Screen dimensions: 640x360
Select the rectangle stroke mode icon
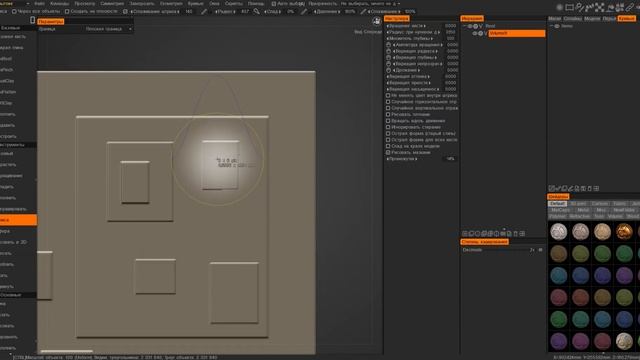pyautogui.click(x=569, y=7)
